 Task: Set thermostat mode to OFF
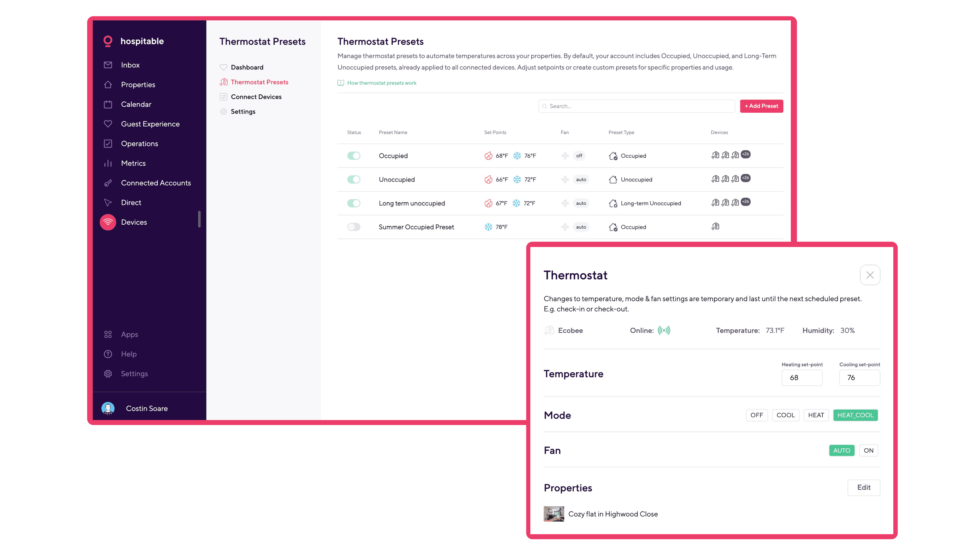point(756,415)
